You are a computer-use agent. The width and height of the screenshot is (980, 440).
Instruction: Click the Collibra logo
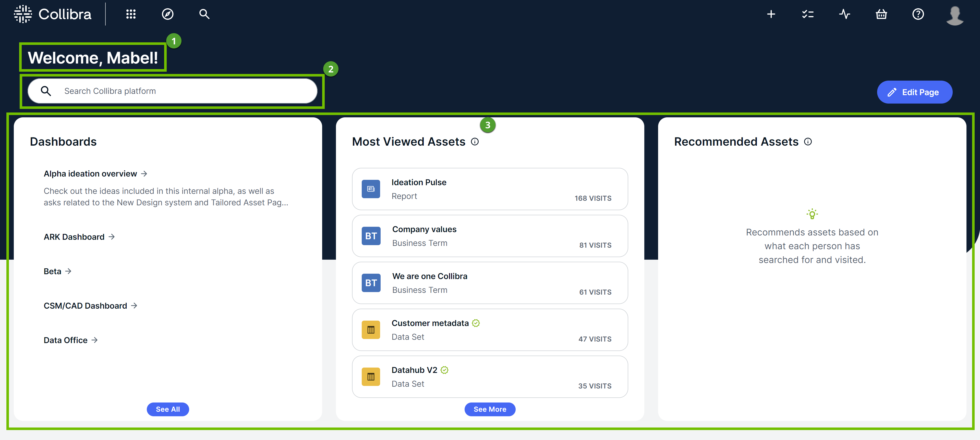point(53,14)
